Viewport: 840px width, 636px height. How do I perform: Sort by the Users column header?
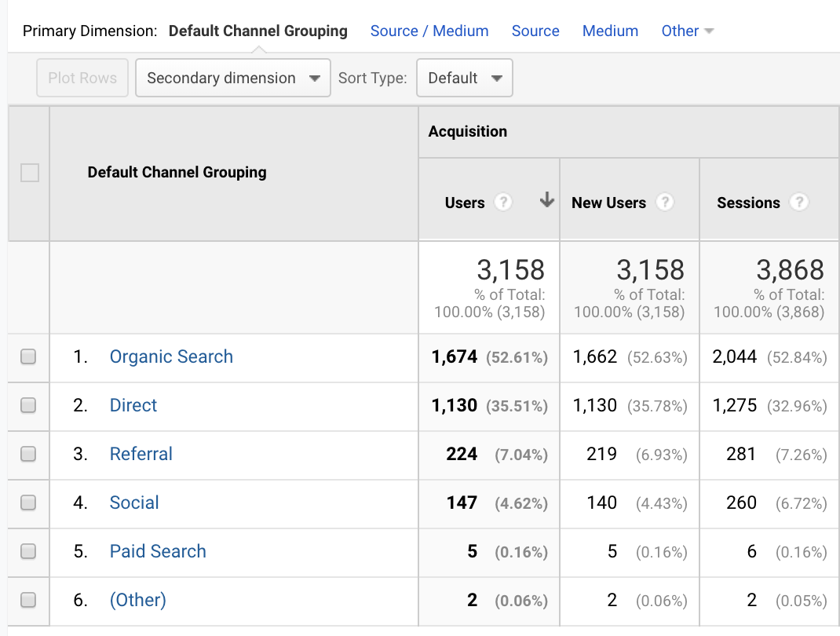point(465,203)
